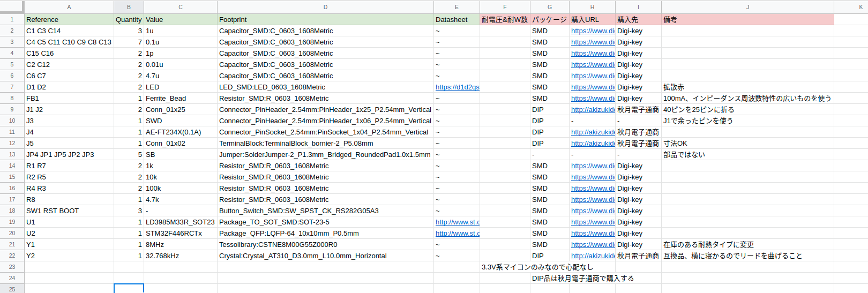868x293 pixels.
Task: Click the Value header cell
Action: point(181,19)
